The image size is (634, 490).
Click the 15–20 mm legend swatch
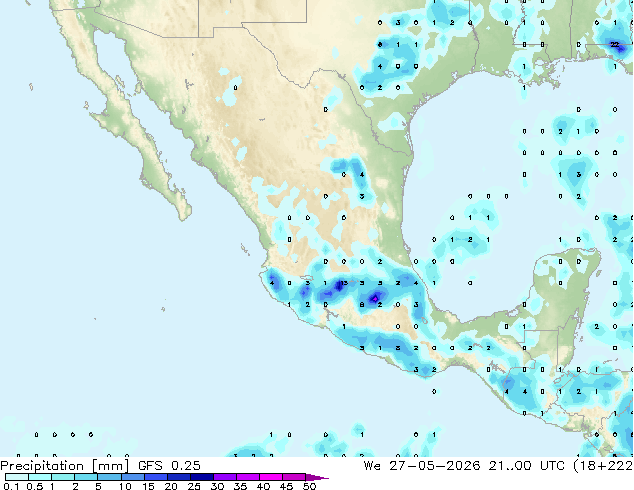(x=156, y=477)
